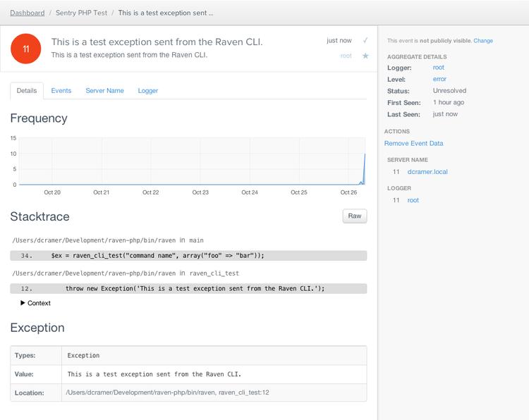529x420 pixels.
Task: Click Remove Event Data link
Action: [x=413, y=143]
